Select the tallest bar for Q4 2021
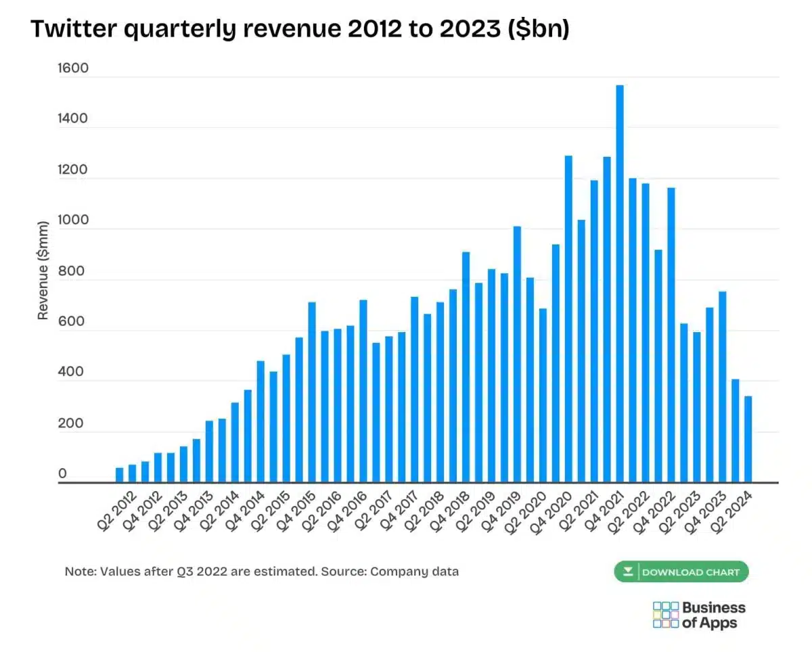This screenshot has height=652, width=812. [620, 284]
